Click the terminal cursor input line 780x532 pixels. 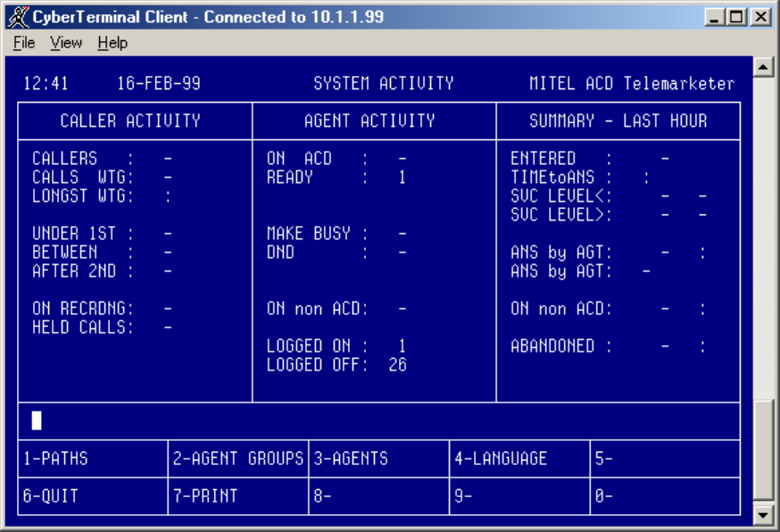(379, 421)
